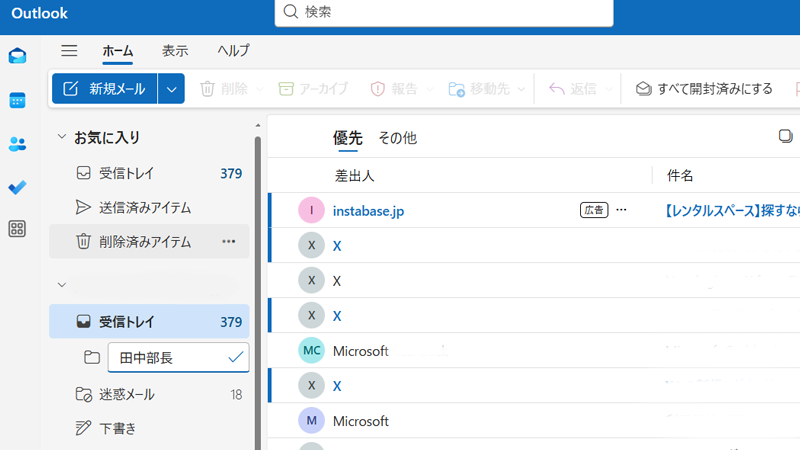Screen dimensions: 800x450
Task: Click the folder pane scrollbar
Action: point(258,291)
